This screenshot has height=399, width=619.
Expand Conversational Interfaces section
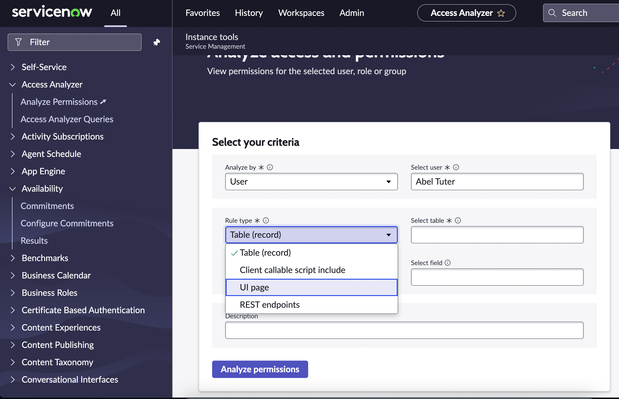(13, 380)
